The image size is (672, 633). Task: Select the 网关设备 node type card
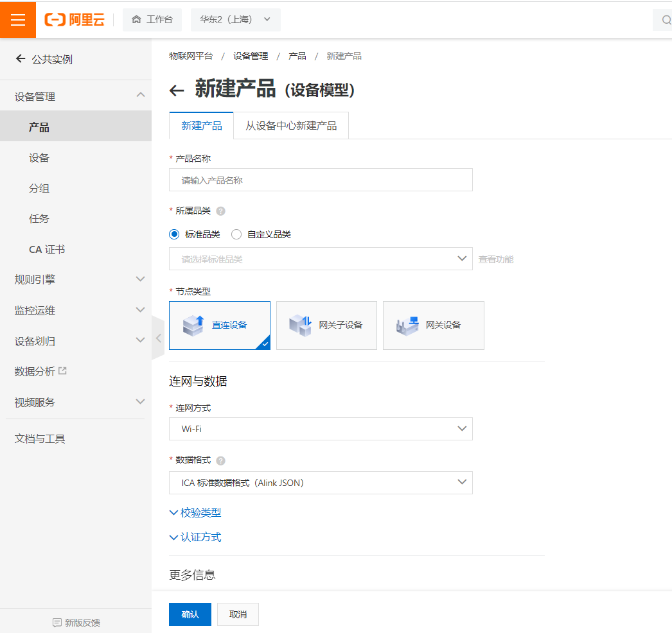[x=433, y=325]
